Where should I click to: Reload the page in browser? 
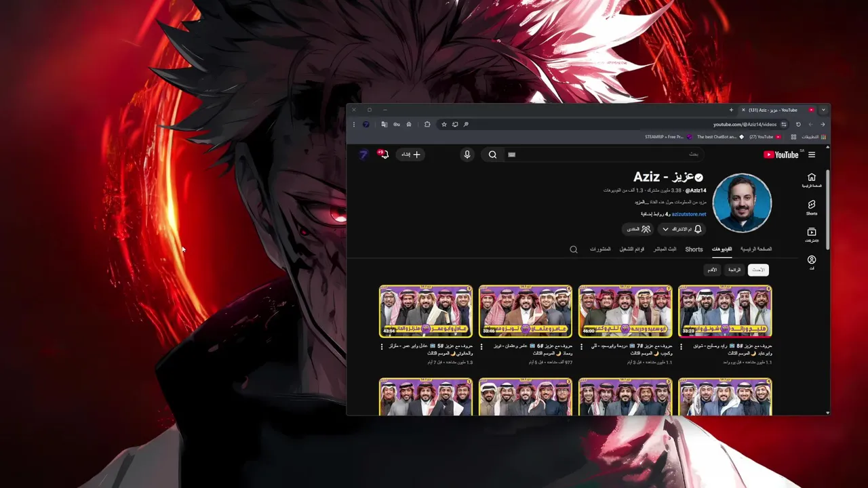coord(798,124)
